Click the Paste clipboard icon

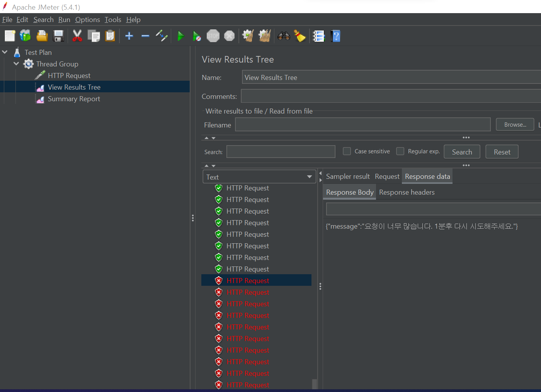(110, 36)
